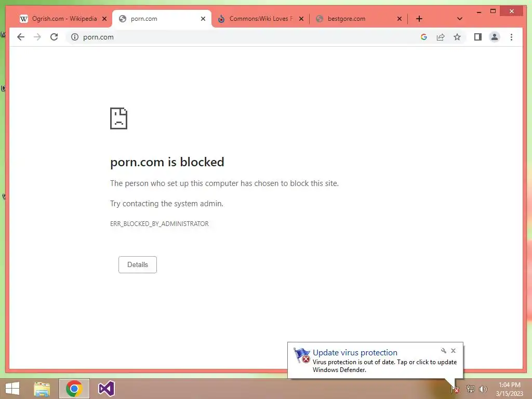
Task: Open the Chrome profile avatar
Action: click(495, 37)
